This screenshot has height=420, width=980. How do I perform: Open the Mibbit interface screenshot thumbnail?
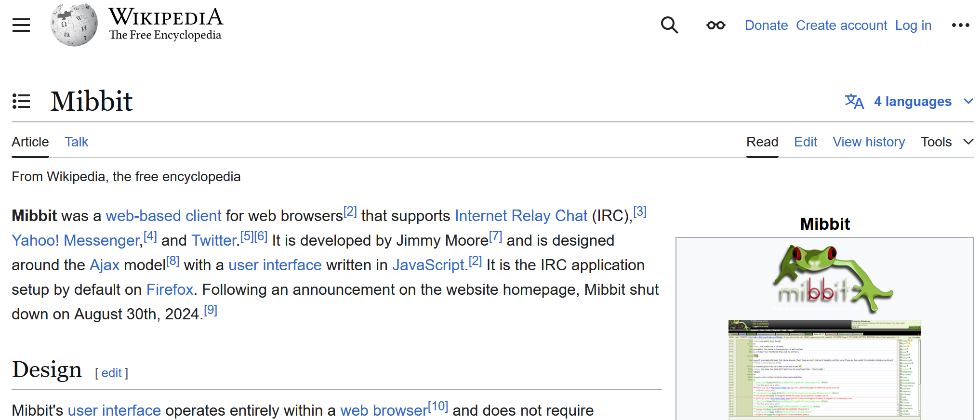tap(824, 368)
